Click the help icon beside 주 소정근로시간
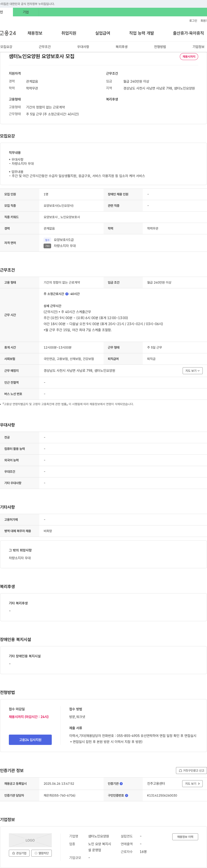This screenshot has width=207, height=868. pyautogui.click(x=67, y=294)
